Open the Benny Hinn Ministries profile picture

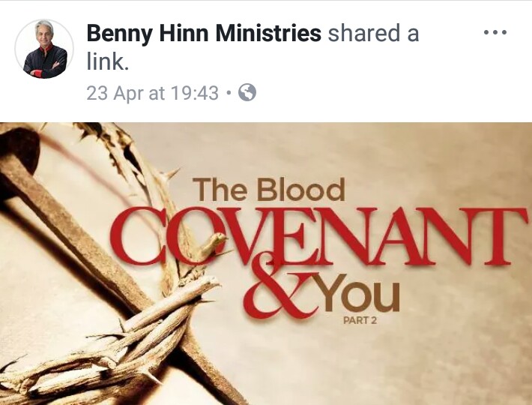tap(44, 49)
